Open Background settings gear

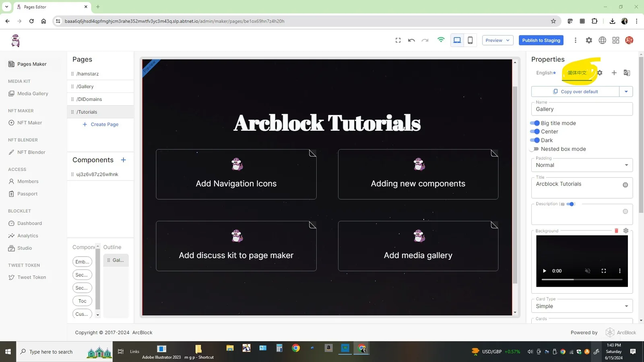pyautogui.click(x=626, y=230)
